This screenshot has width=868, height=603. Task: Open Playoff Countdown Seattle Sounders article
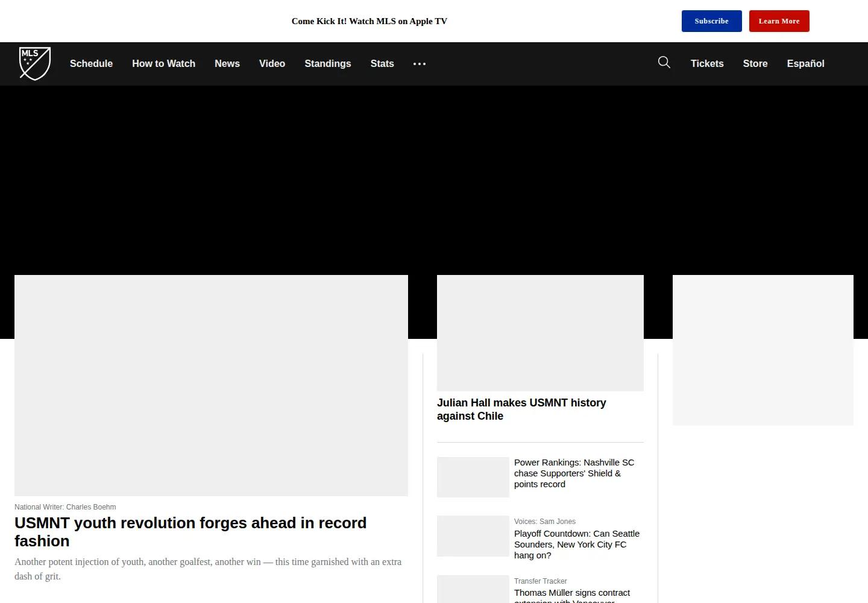(x=577, y=545)
